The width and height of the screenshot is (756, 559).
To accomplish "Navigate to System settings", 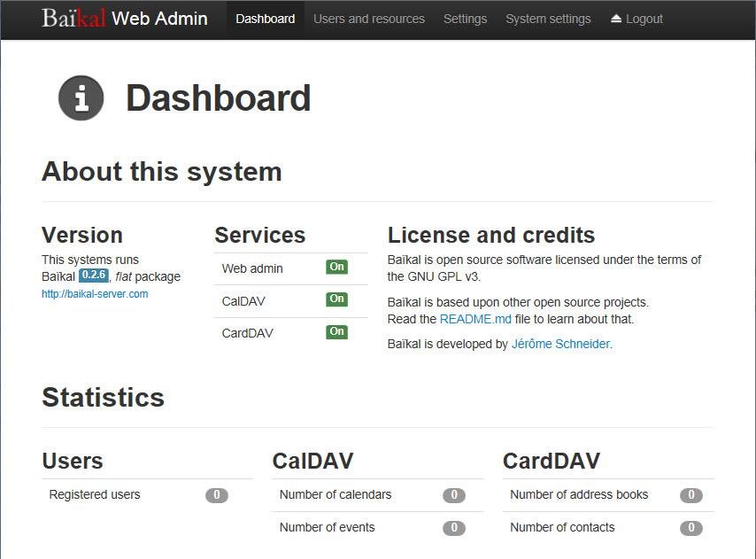I will tap(548, 19).
